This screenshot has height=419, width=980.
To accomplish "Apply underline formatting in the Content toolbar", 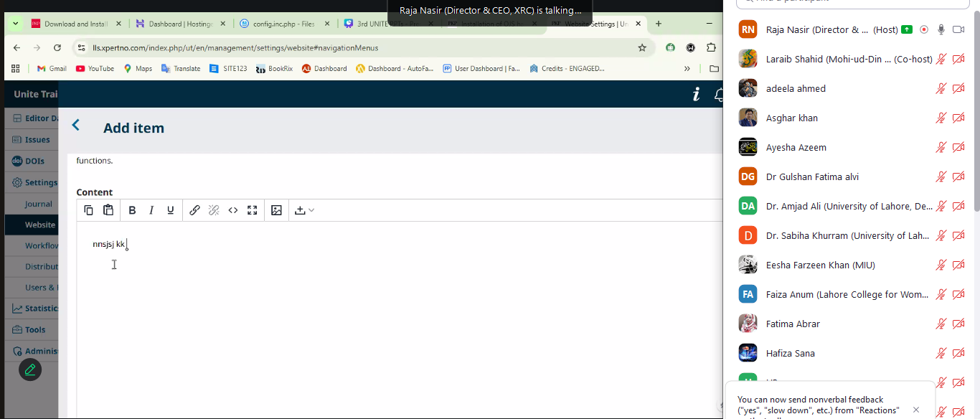I will (x=171, y=210).
